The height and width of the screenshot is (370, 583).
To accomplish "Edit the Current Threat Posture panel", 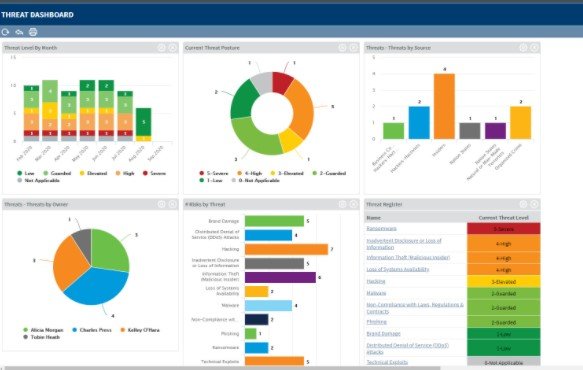I will tap(342, 48).
